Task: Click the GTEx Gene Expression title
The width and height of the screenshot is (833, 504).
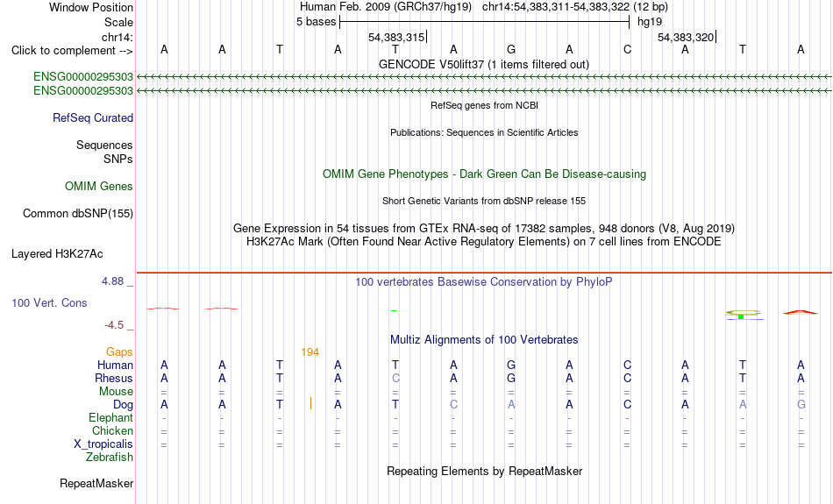Action: (x=484, y=229)
